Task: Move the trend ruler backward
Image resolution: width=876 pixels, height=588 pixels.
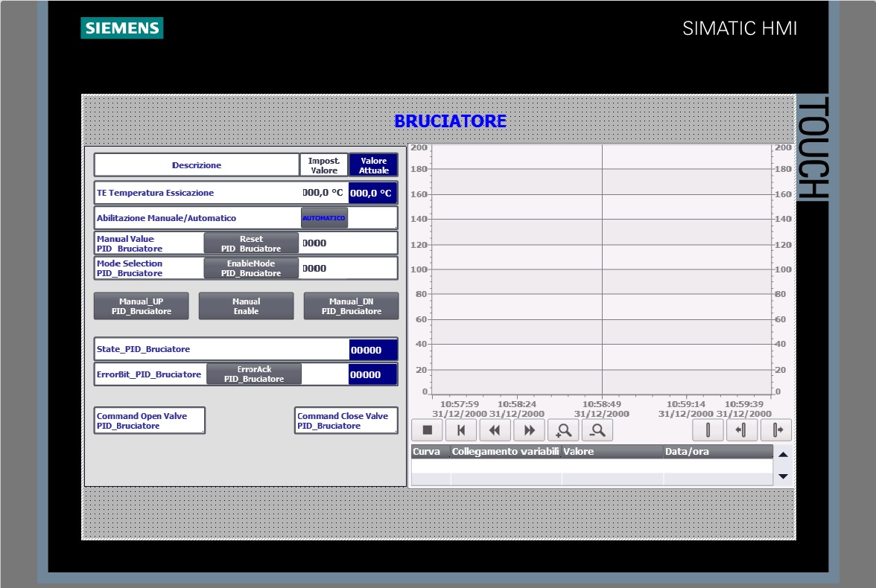Action: click(x=742, y=430)
